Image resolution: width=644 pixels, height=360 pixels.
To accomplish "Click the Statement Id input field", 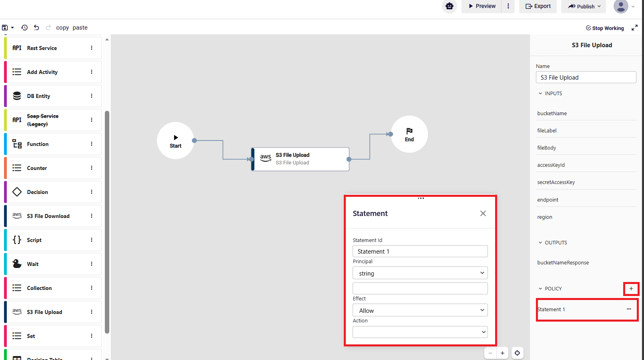I will point(420,251).
